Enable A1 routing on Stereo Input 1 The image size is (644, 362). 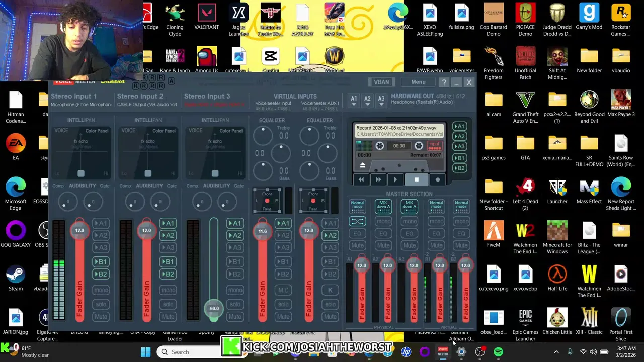101,223
